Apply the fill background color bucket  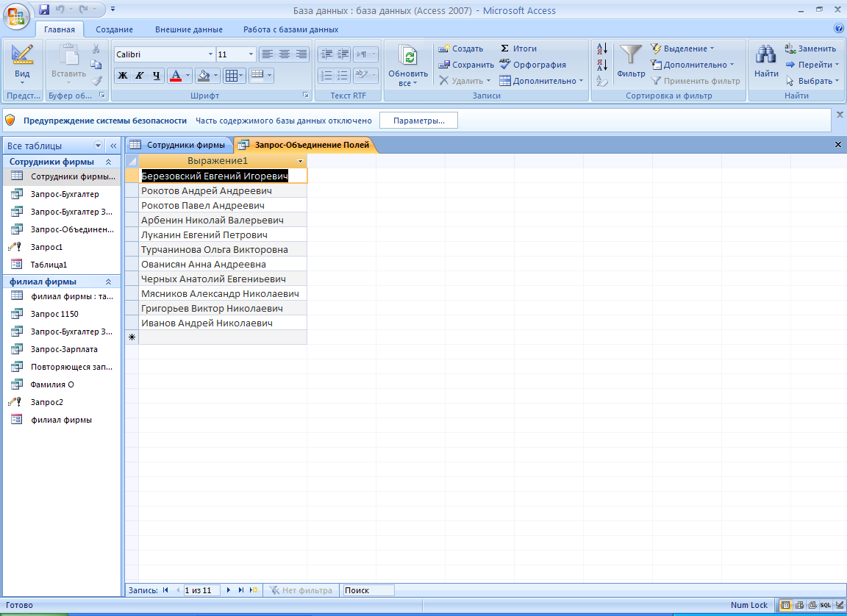click(204, 76)
